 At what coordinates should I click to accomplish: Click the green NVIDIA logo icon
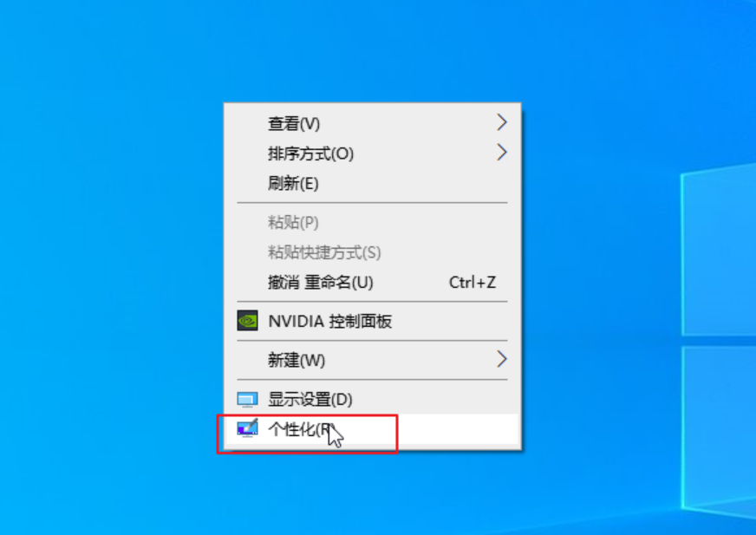(247, 320)
